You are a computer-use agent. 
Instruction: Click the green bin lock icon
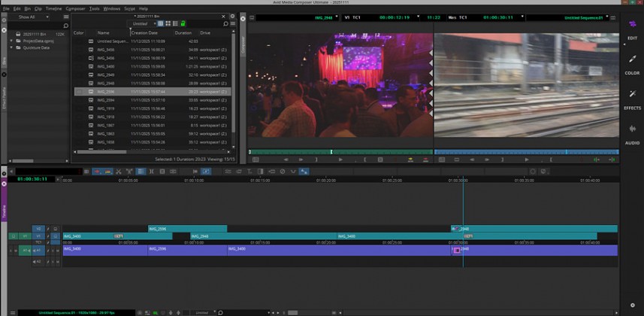point(183,23)
